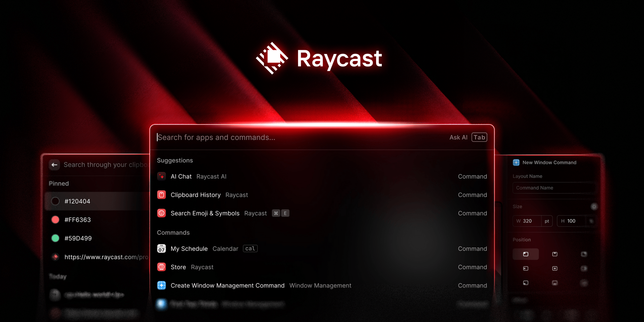644x322 pixels.
Task: Open the AI Chat command
Action: (x=322, y=176)
